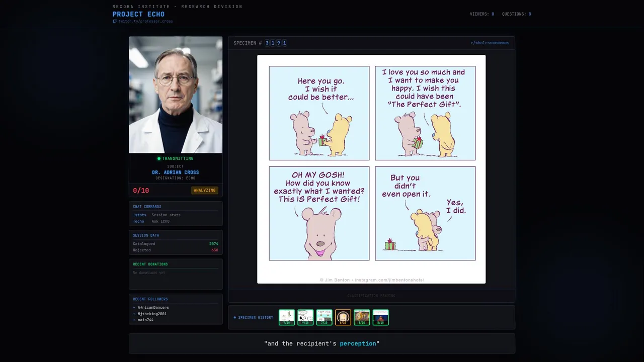
Task: Click the VIEWERS count
Action: pos(482,14)
